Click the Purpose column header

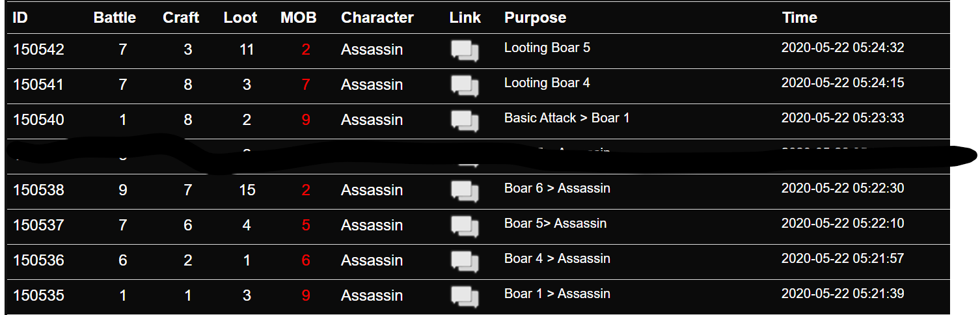535,18
